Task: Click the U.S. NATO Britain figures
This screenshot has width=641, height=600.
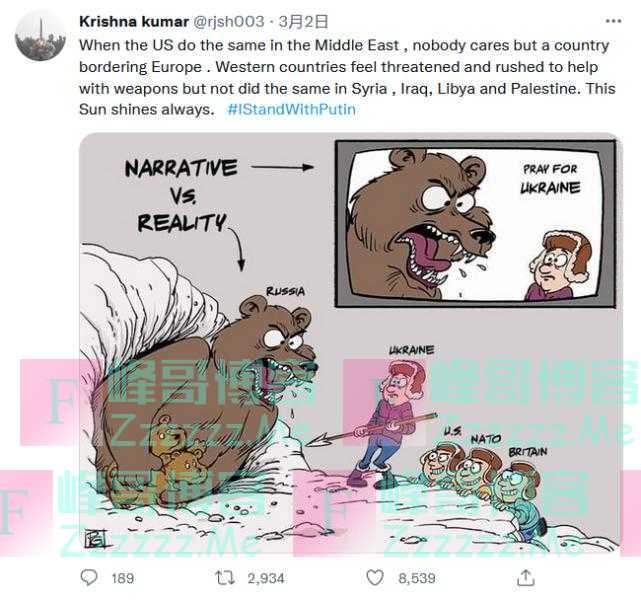Action: (x=482, y=482)
